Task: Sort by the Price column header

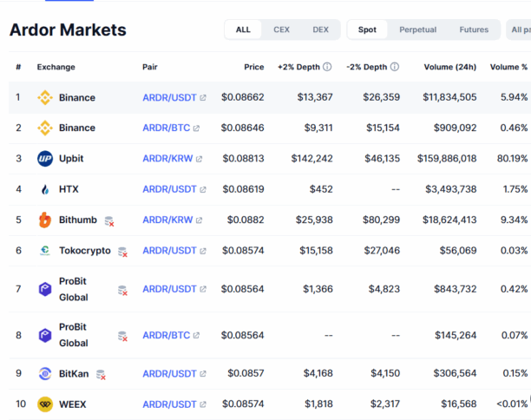Action: [254, 67]
